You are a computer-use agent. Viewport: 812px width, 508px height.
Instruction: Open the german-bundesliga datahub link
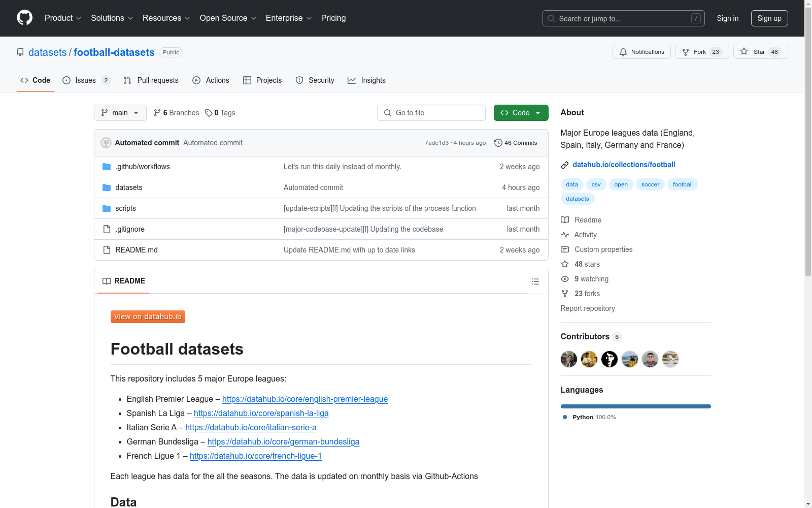[283, 441]
